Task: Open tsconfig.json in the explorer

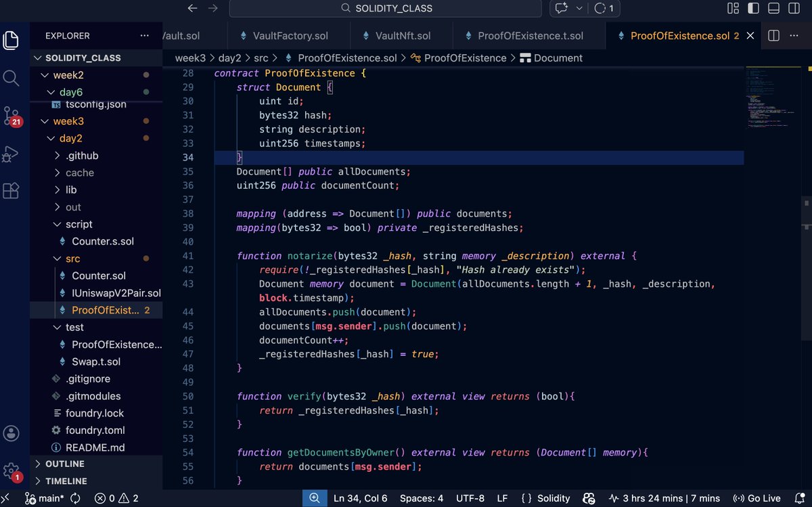Action: click(95, 105)
